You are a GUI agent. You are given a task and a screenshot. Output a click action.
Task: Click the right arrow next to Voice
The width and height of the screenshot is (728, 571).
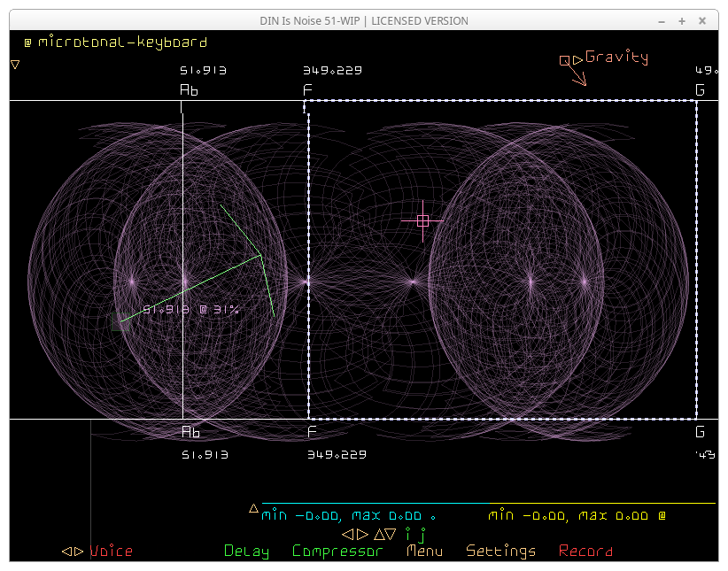click(x=78, y=552)
